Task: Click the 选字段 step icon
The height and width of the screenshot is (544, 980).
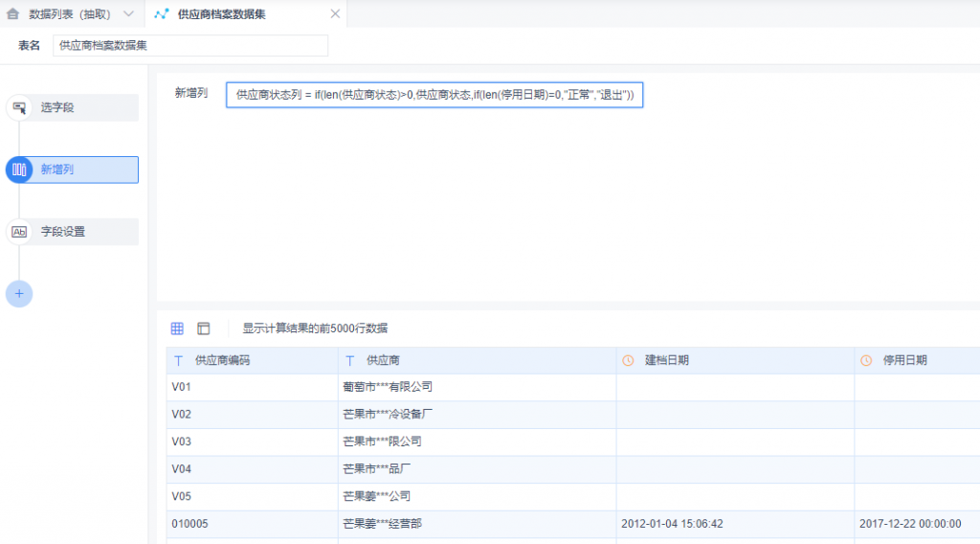Action: 19,107
